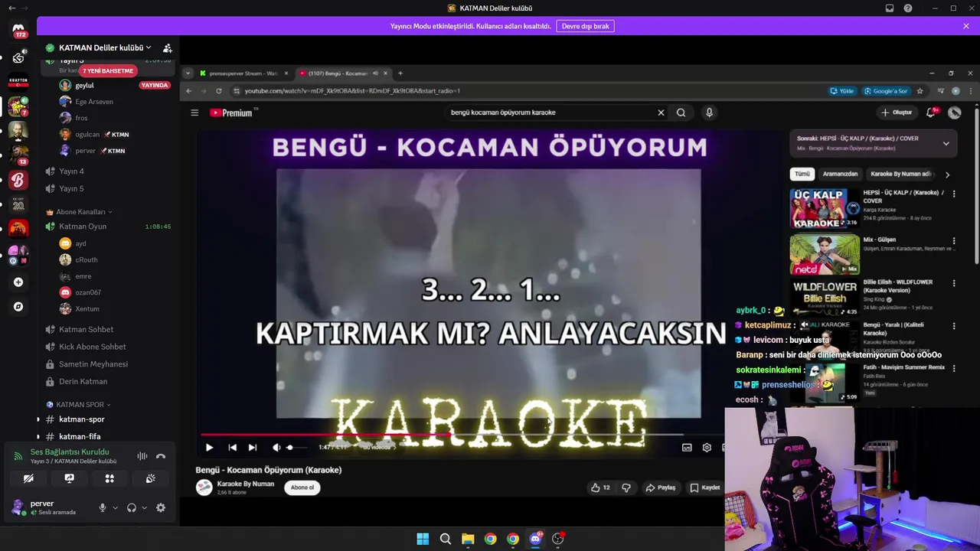Screen dimensions: 980x551
Task: Disable streamer mode with Devre dışı bırak
Action: (x=585, y=26)
